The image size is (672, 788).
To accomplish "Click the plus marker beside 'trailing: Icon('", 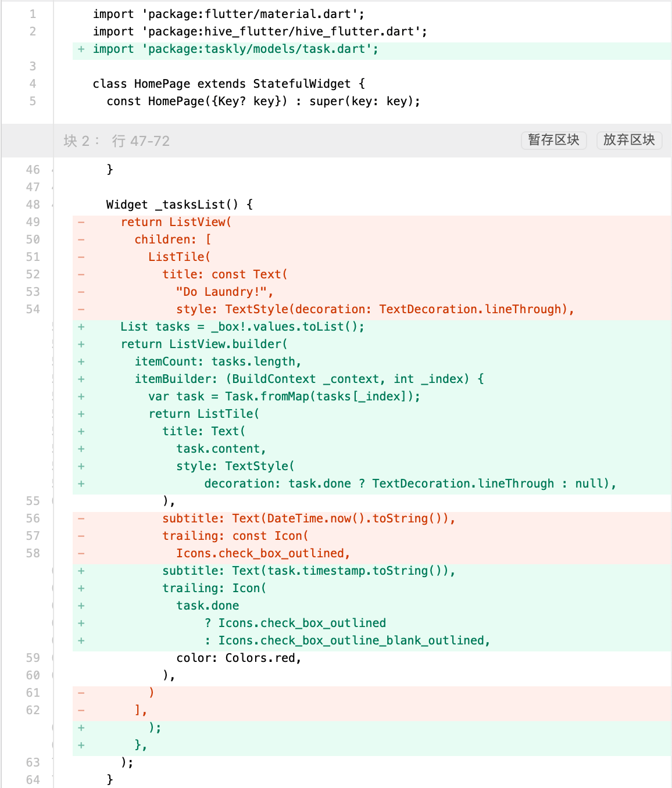I will pos(81,588).
